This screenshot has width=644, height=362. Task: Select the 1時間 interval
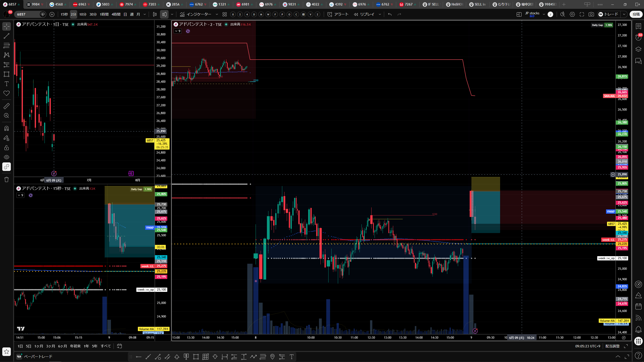[x=104, y=14]
